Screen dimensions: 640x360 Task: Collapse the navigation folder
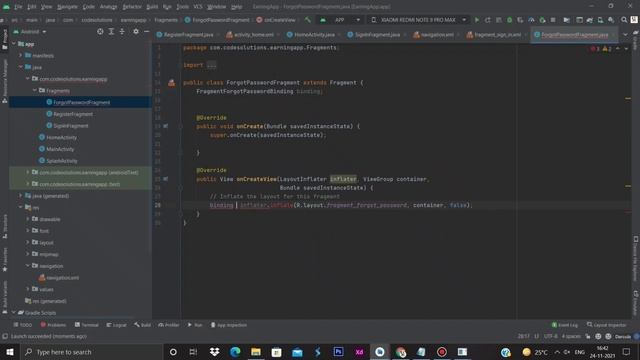click(28, 266)
